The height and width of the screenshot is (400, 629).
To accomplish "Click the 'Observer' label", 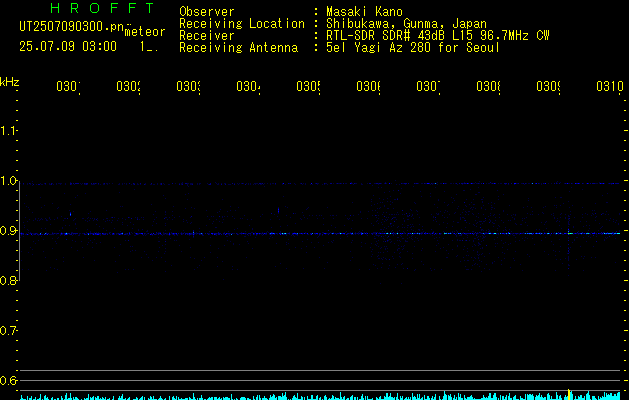I will coord(207,12).
